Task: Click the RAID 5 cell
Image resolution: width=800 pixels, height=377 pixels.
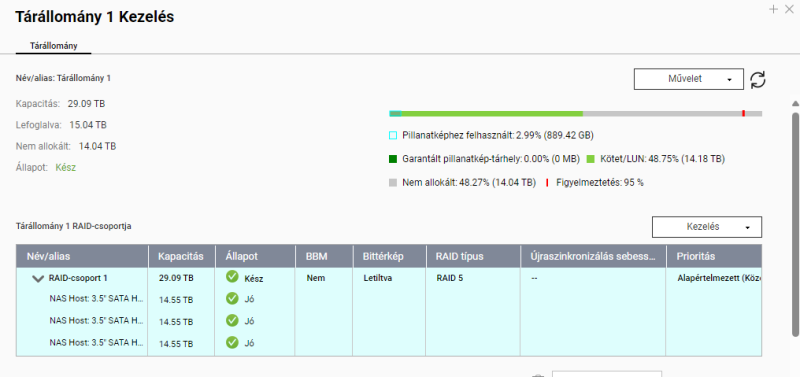Action: tap(450, 279)
